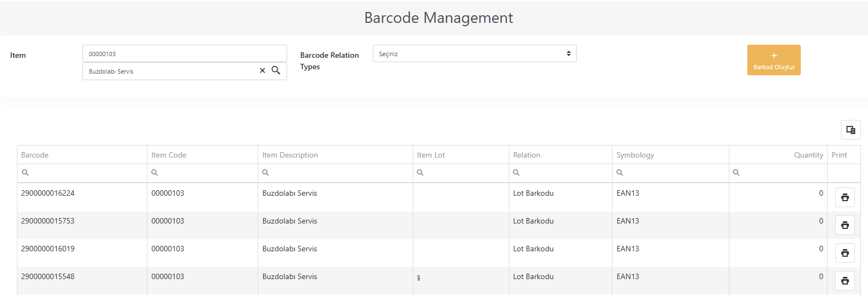This screenshot has height=296, width=868.
Task: Clear the Buzdolabı Servis item selection
Action: (x=262, y=71)
